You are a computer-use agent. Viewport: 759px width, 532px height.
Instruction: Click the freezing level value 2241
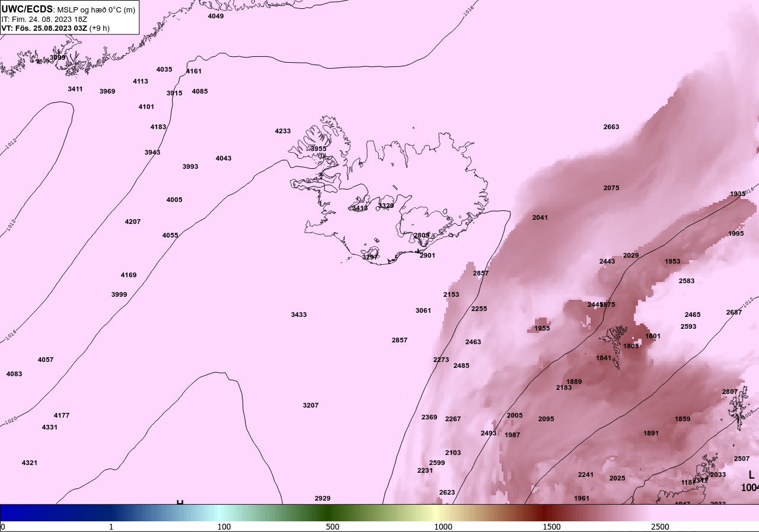[586, 475]
